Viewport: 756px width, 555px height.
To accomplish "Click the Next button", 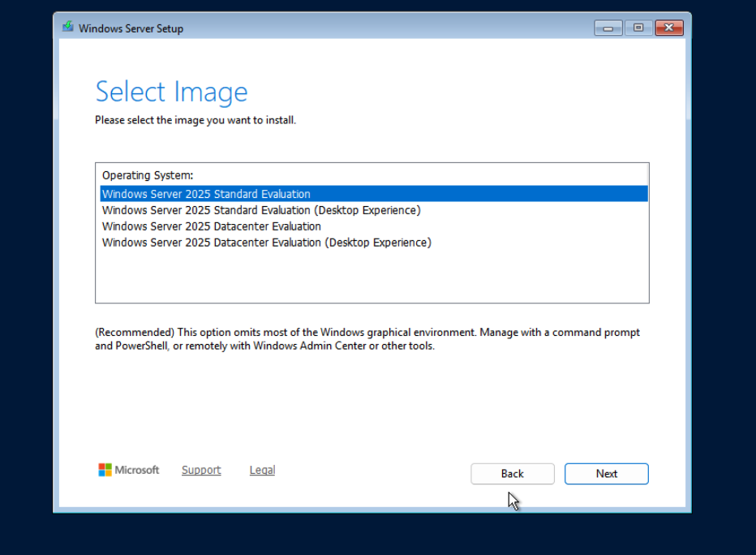I will click(606, 474).
